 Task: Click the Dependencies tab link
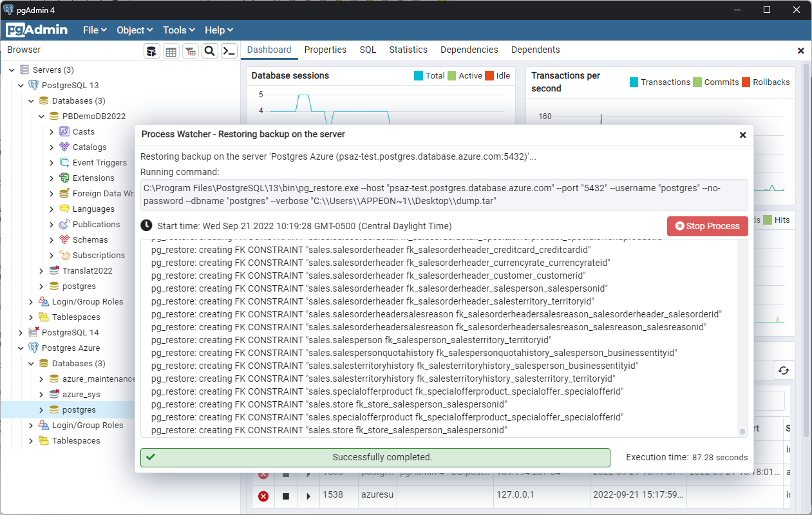(x=469, y=50)
